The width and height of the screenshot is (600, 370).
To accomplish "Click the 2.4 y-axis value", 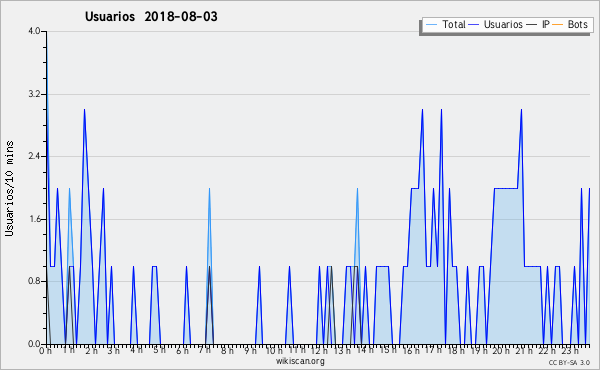I will [34, 156].
